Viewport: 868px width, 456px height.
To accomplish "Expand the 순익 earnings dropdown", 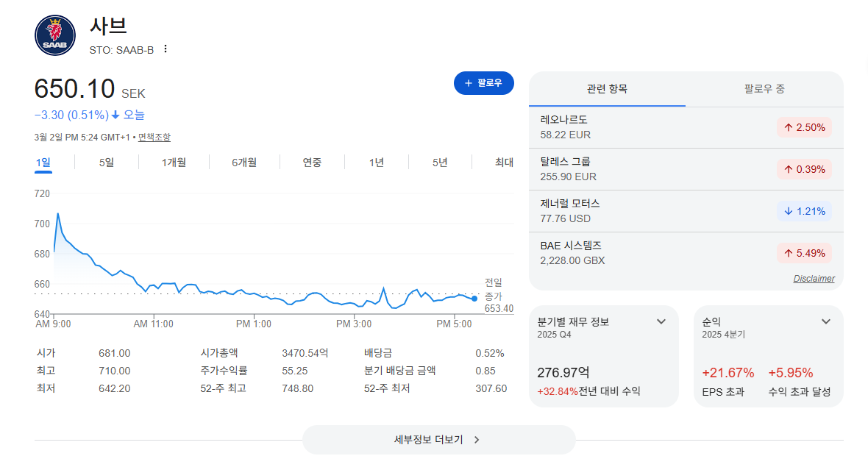I will 826,321.
